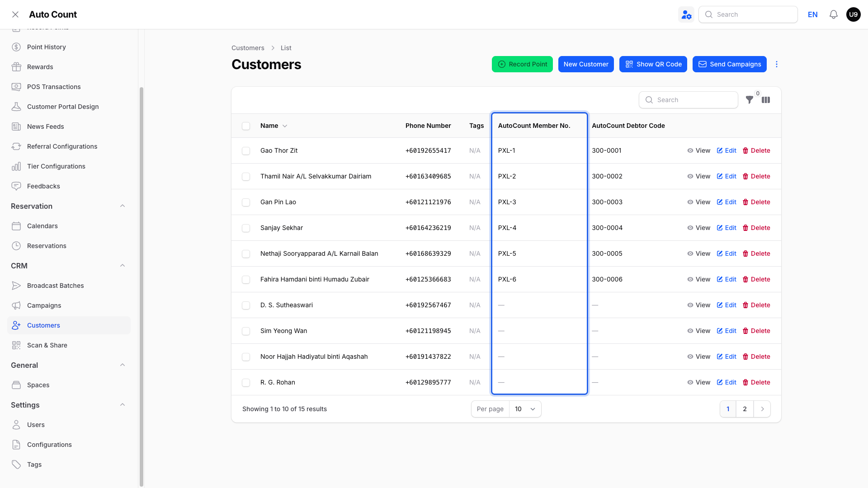Toggle table columns icon
Image resolution: width=868 pixels, height=488 pixels.
pyautogui.click(x=766, y=100)
